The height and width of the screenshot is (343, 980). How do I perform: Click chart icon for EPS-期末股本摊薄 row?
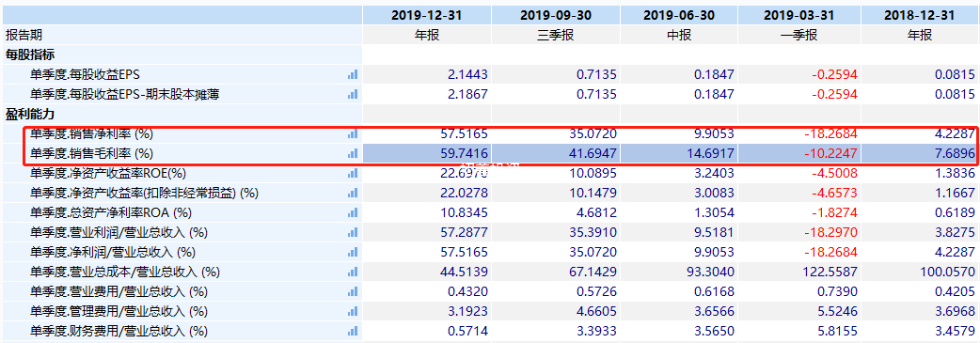pyautogui.click(x=353, y=94)
